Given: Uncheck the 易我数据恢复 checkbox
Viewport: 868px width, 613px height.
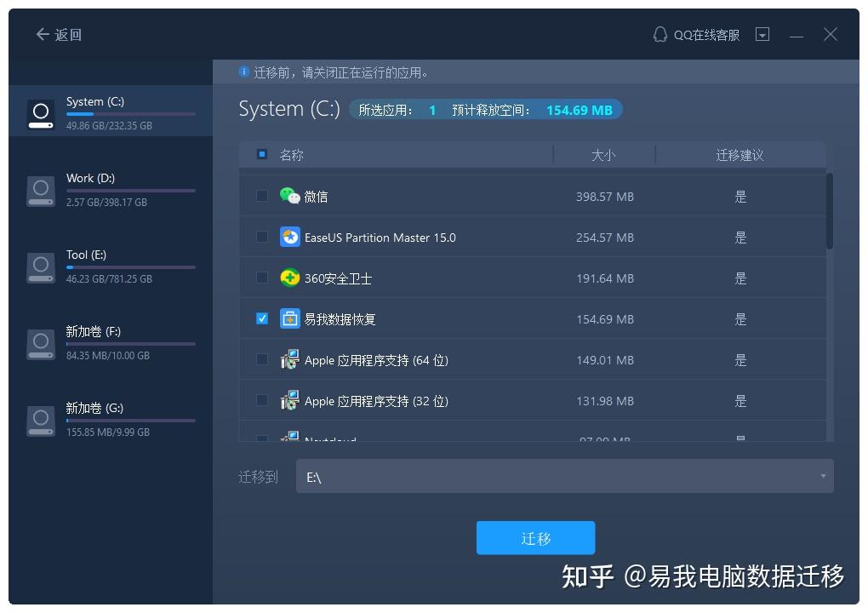Looking at the screenshot, I should point(262,318).
